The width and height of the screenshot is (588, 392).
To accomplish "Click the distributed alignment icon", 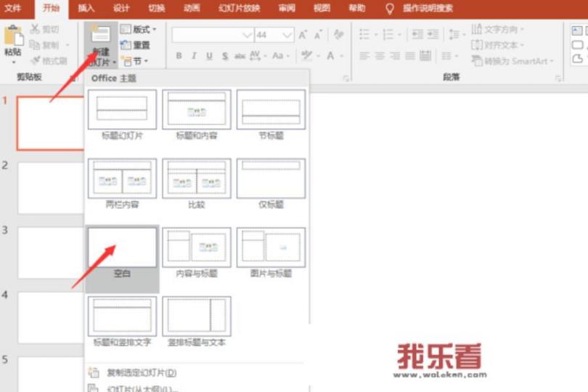I will pyautogui.click(x=425, y=56).
